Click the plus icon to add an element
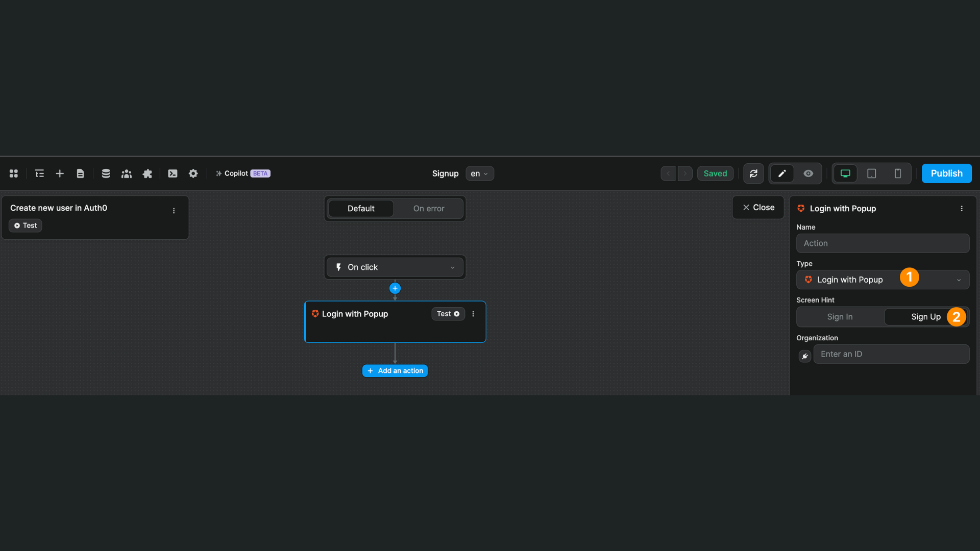Image resolution: width=980 pixels, height=551 pixels. click(x=60, y=173)
